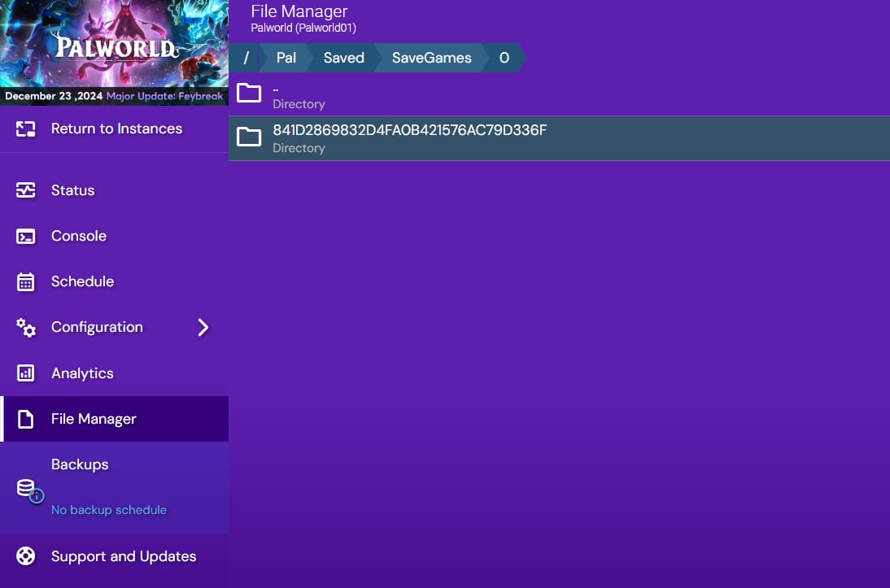Click the Configuration gears icon
The height and width of the screenshot is (588, 890).
26,328
